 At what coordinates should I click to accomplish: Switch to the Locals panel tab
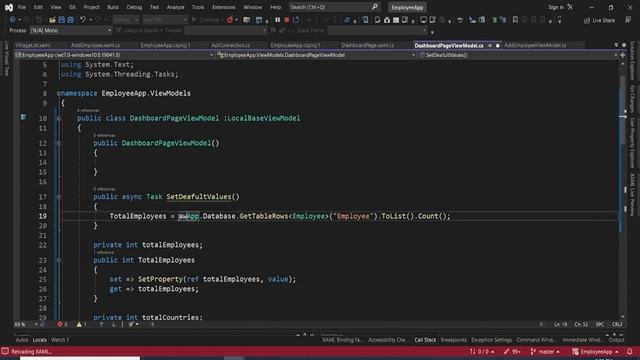pyautogui.click(x=40, y=340)
